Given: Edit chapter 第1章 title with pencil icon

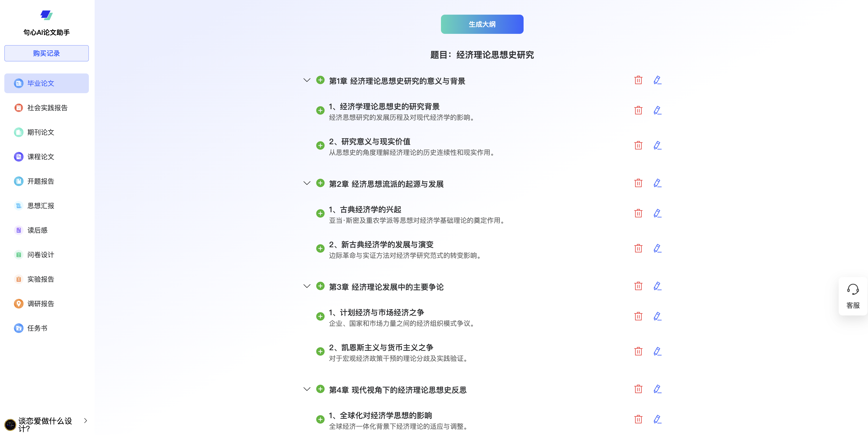Looking at the screenshot, I should click(x=657, y=80).
